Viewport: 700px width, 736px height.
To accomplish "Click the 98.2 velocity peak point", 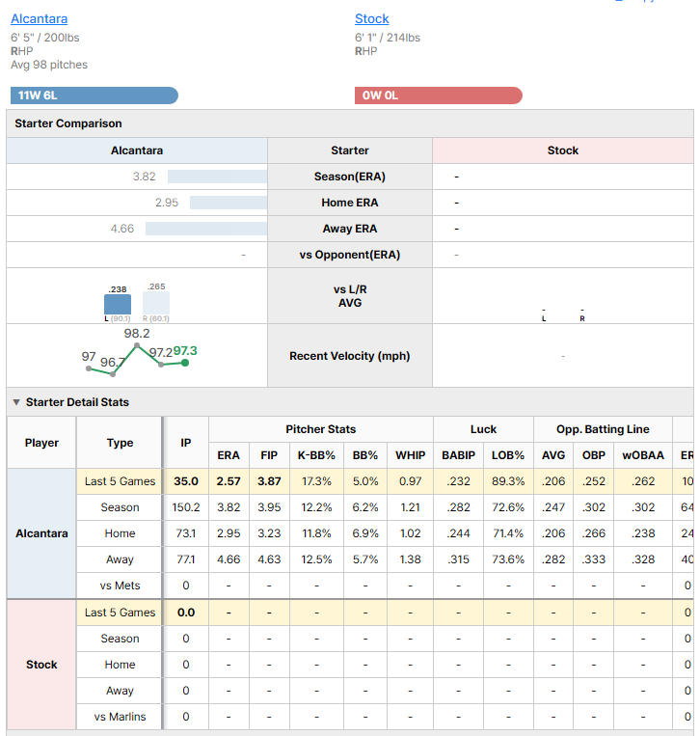I will 137,345.
